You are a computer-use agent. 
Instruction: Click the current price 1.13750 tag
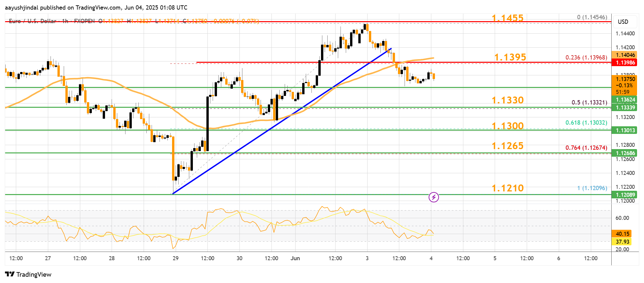point(625,86)
